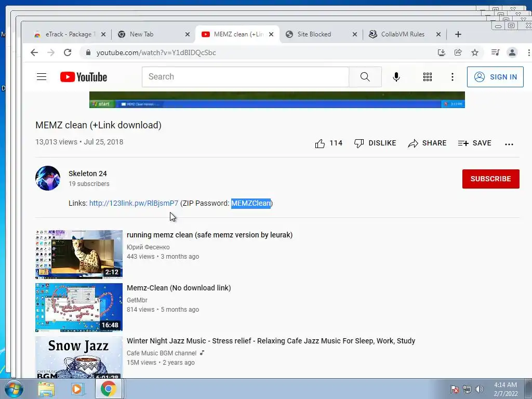This screenshot has width=532, height=399.
Task: Open 'Memz-Clean (No download link)' title
Action: (x=179, y=288)
